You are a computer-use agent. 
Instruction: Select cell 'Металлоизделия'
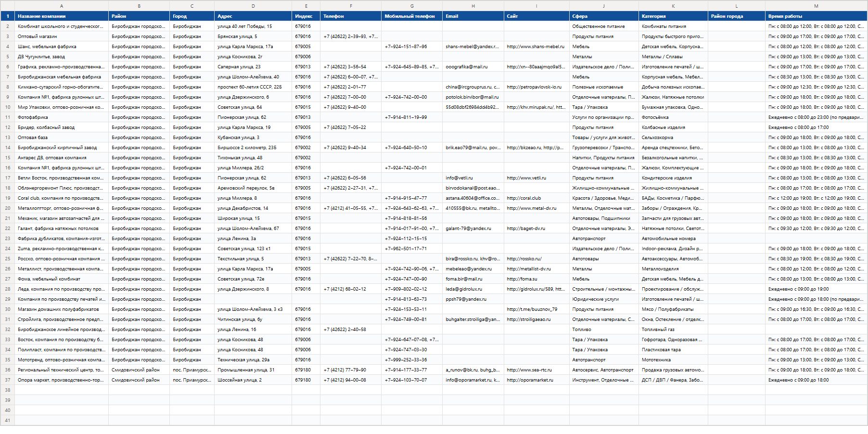(673, 269)
